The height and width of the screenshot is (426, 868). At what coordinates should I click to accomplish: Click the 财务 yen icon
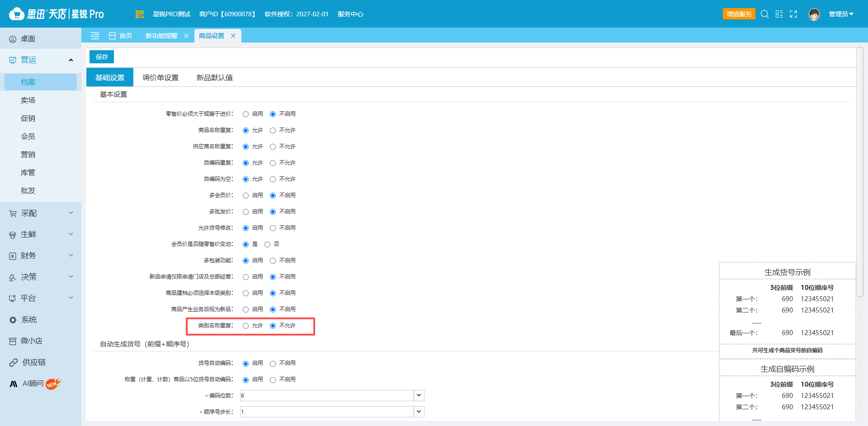coord(13,256)
